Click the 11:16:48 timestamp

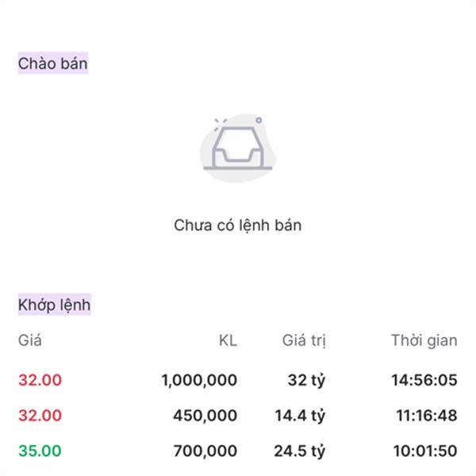(x=427, y=415)
